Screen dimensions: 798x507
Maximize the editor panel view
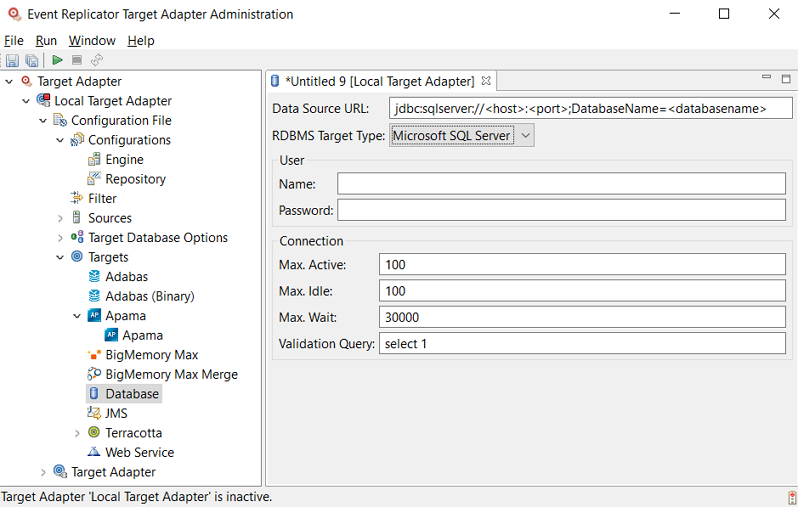pos(786,79)
